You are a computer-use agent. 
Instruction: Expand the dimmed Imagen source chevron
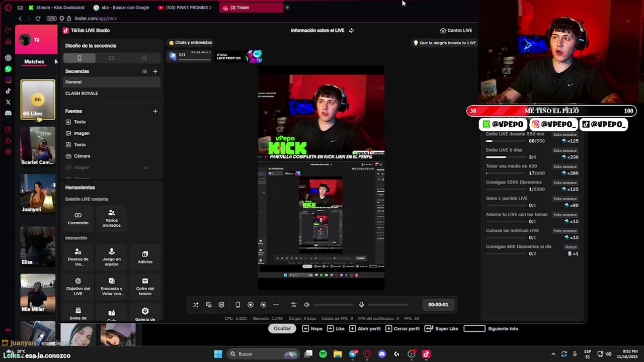click(x=146, y=167)
